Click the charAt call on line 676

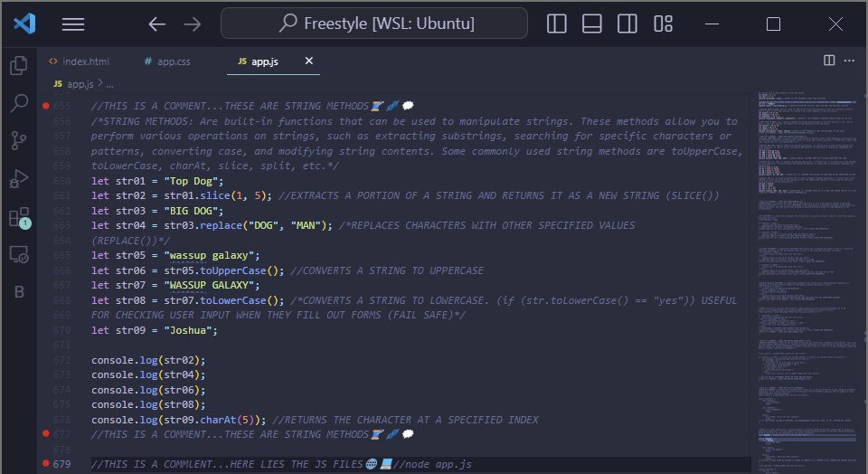[218, 421]
